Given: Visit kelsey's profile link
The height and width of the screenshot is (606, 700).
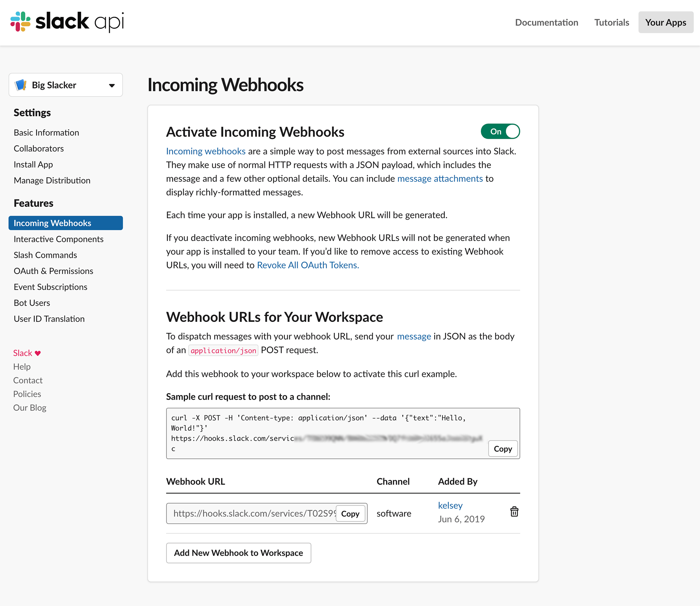Looking at the screenshot, I should 450,505.
